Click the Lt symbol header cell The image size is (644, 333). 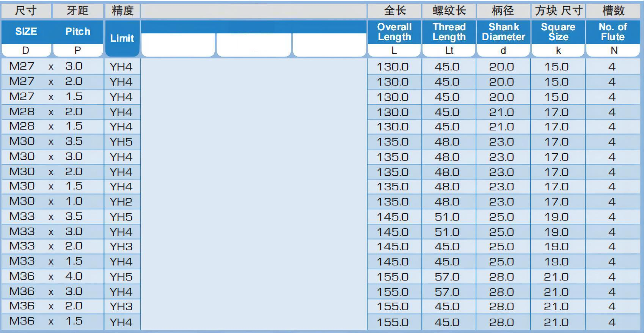(449, 50)
